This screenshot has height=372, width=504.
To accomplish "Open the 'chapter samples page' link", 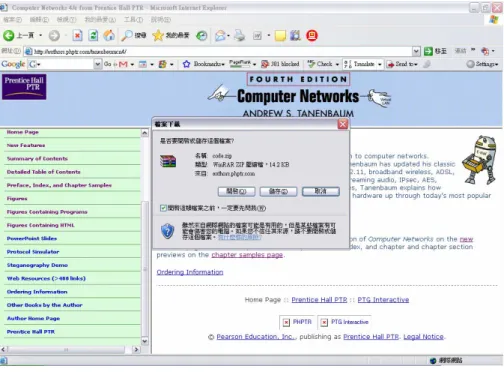I will [x=247, y=255].
